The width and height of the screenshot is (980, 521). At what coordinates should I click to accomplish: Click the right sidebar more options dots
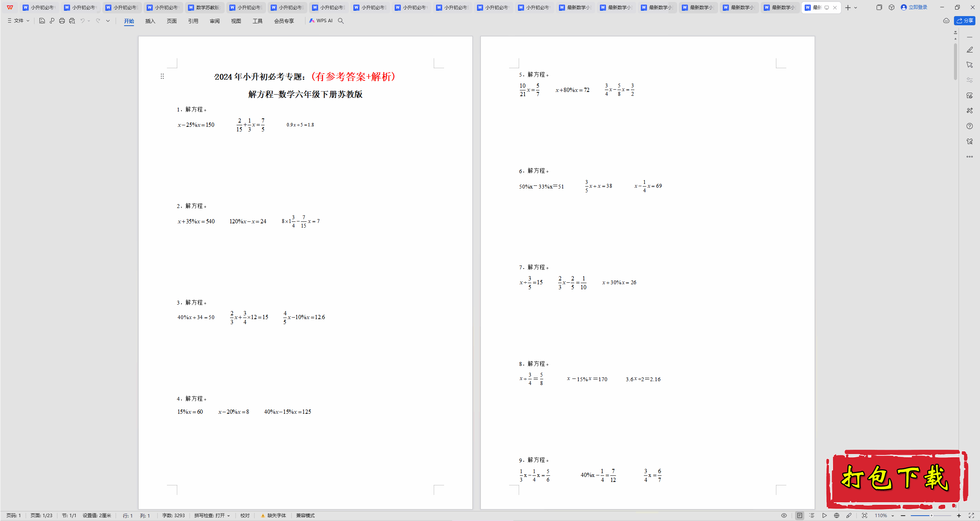coord(970,157)
